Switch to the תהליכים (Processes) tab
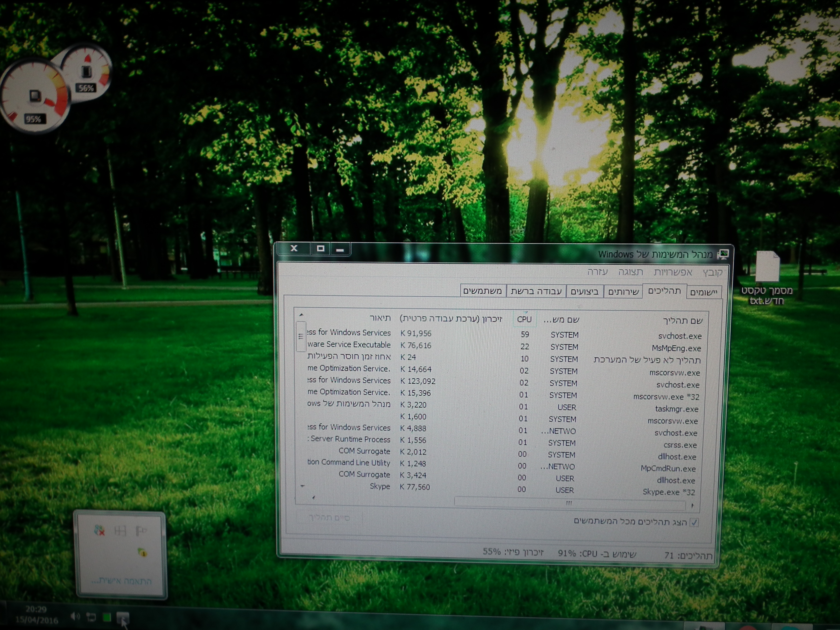Screen dimensions: 840x630 pyautogui.click(x=664, y=291)
